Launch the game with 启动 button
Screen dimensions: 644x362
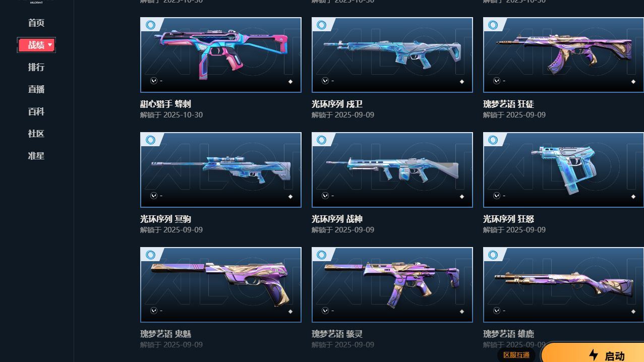click(593, 353)
